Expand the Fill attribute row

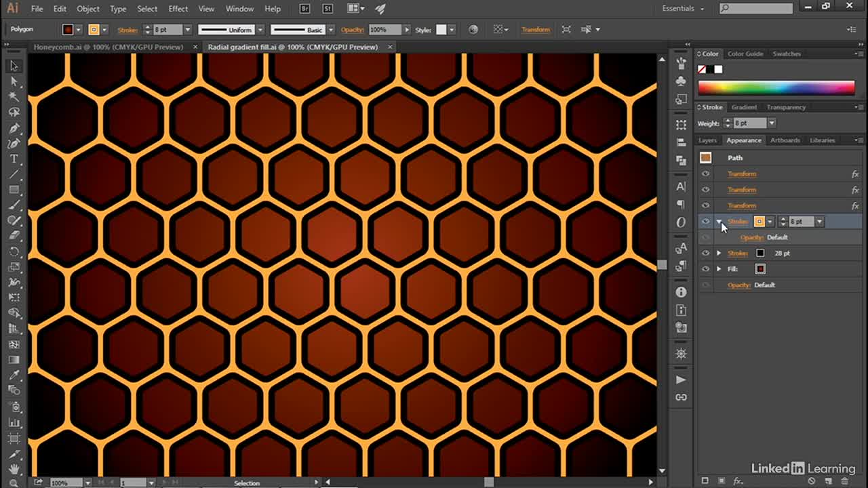[x=719, y=269]
